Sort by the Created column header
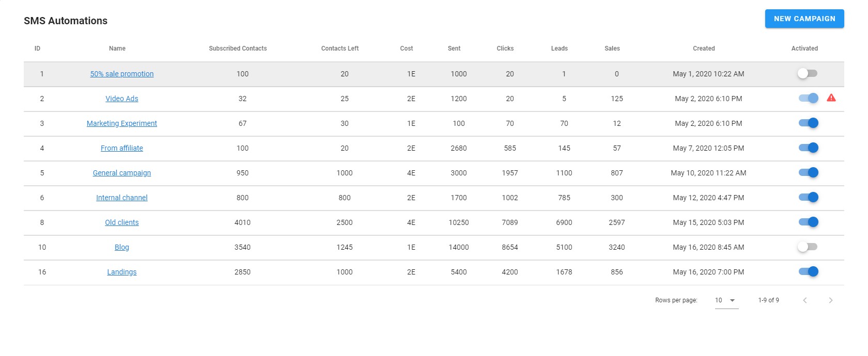The width and height of the screenshot is (868, 356). [704, 48]
